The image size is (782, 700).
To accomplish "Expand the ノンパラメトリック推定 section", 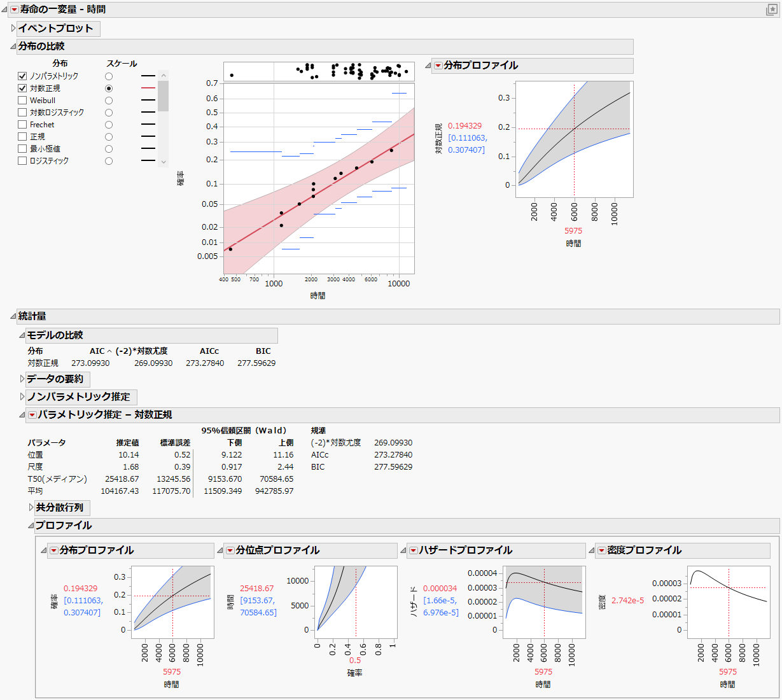I will (21, 397).
